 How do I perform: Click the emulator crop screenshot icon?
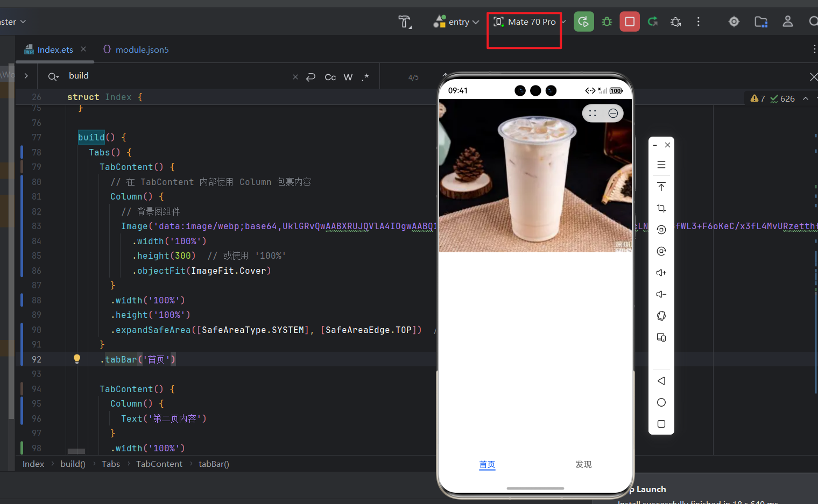(661, 208)
